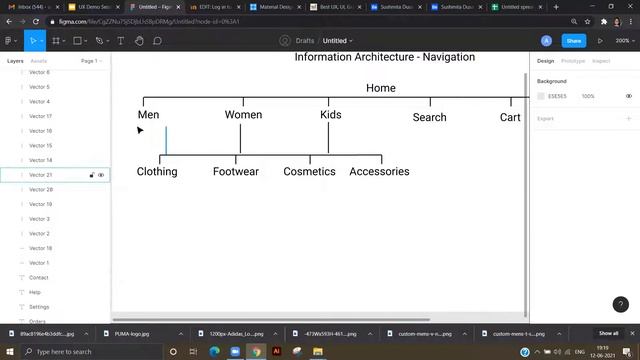This screenshot has width=640, height=360.
Task: Select the Footwear text on canvas
Action: pos(236,171)
